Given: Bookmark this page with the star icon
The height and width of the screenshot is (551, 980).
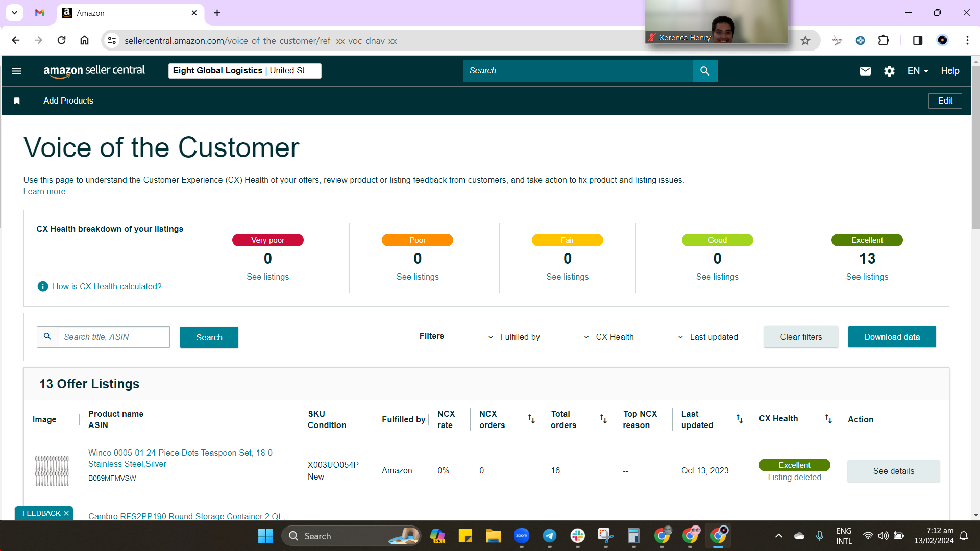Looking at the screenshot, I should click(805, 41).
